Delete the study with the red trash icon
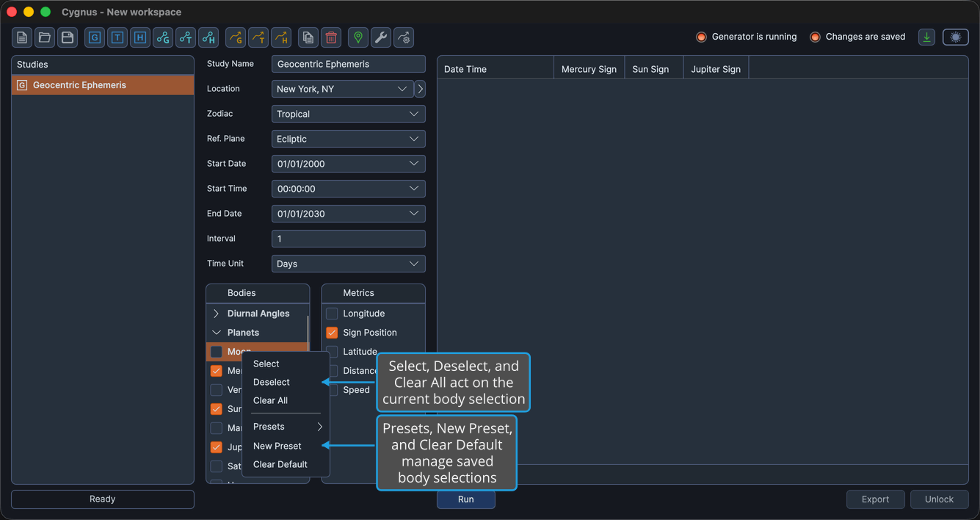The width and height of the screenshot is (980, 520). [x=331, y=37]
